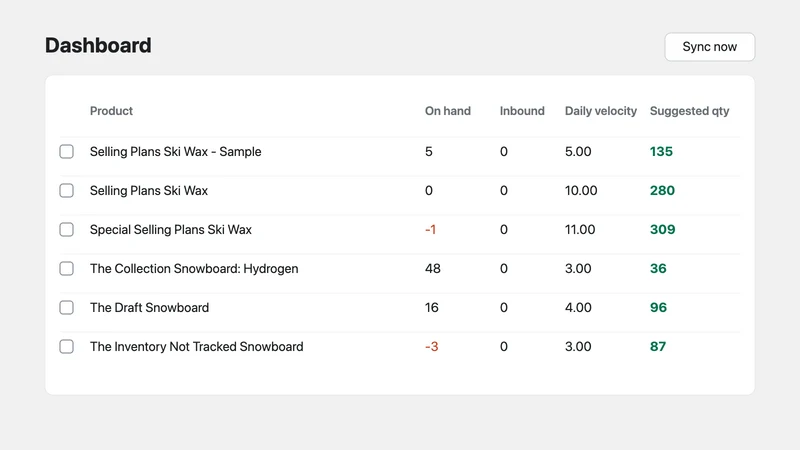Click suggested quantity 87
This screenshot has width=800, height=450.
coord(658,346)
